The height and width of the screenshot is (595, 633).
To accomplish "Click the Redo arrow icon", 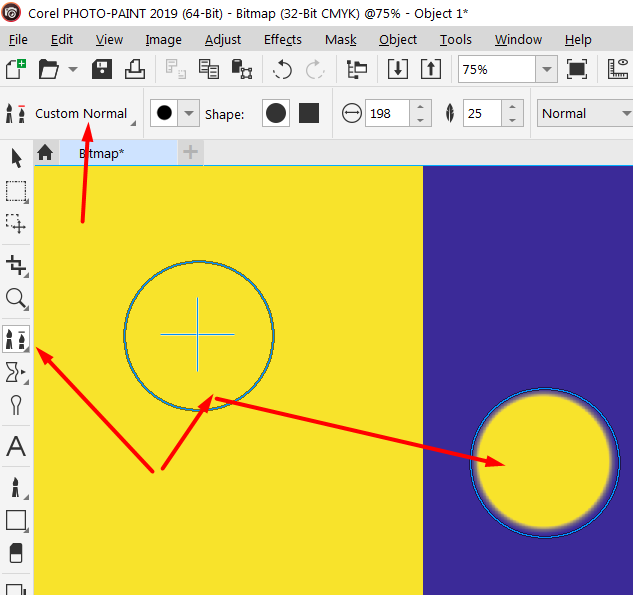I will (314, 69).
